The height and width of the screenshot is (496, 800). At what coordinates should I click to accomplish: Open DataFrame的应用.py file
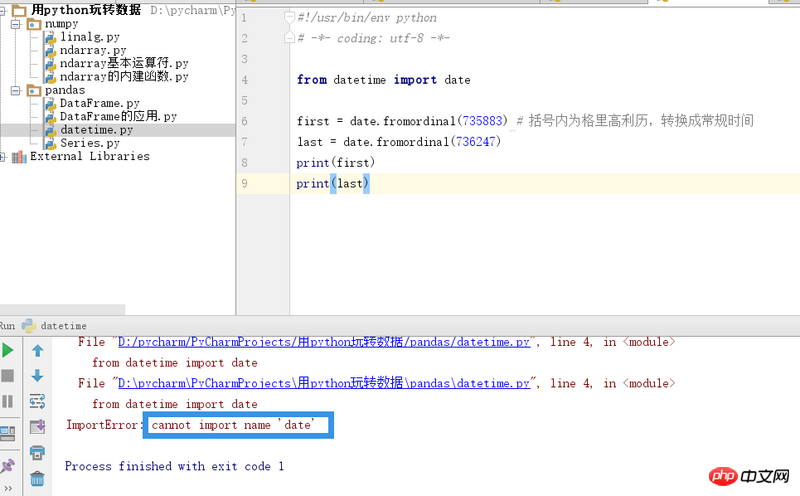point(118,116)
